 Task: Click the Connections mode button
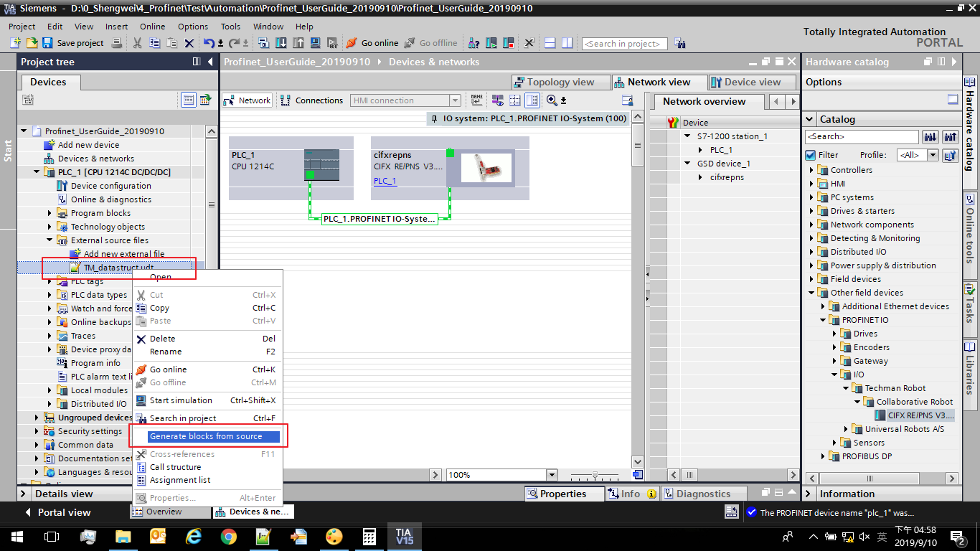(x=312, y=100)
